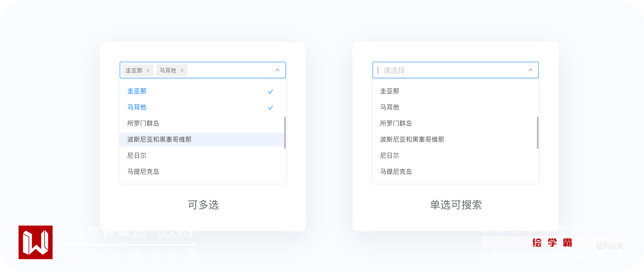Viewport: 644px width, 272px height.
Task: Pick 尼日尔 in the multi-select list
Action: click(202, 156)
